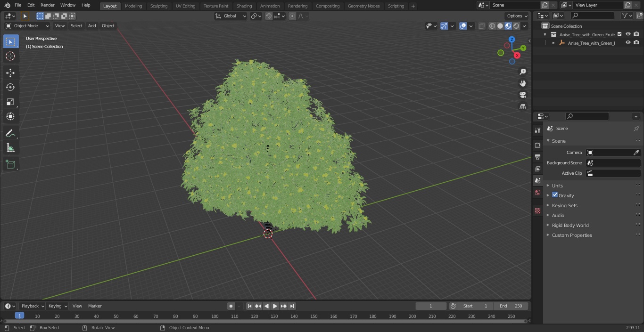Click the Options button in the viewport header
The height and width of the screenshot is (332, 644).
click(518, 16)
